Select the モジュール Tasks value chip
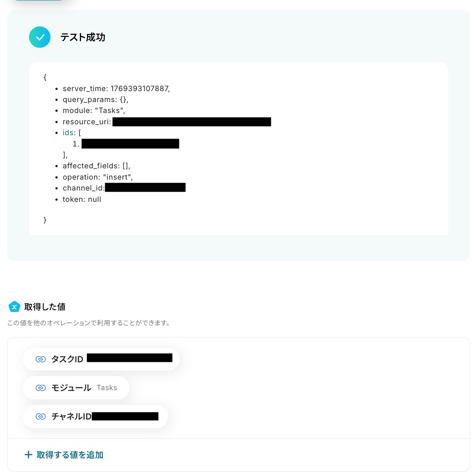This screenshot has width=474, height=476. click(x=76, y=388)
